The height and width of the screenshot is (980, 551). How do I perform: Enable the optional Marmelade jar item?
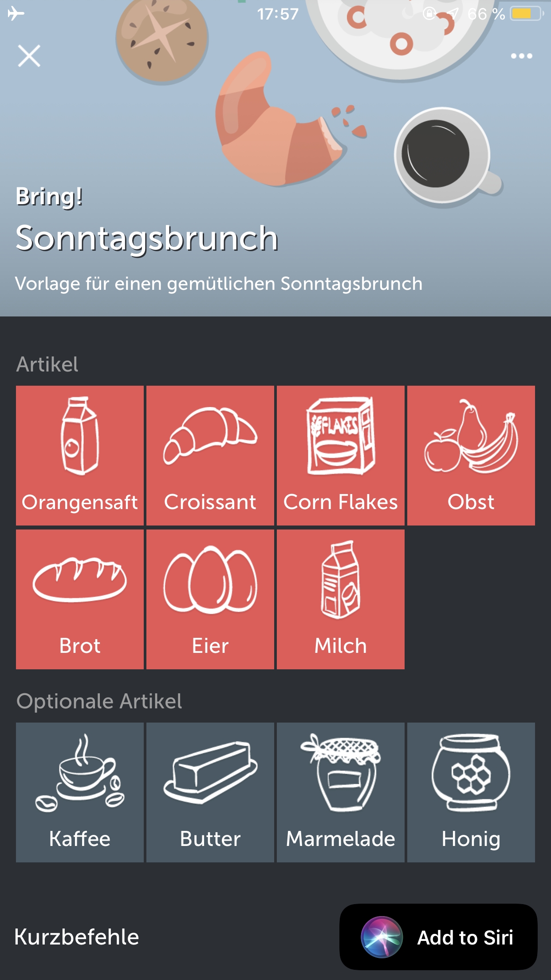click(x=341, y=792)
